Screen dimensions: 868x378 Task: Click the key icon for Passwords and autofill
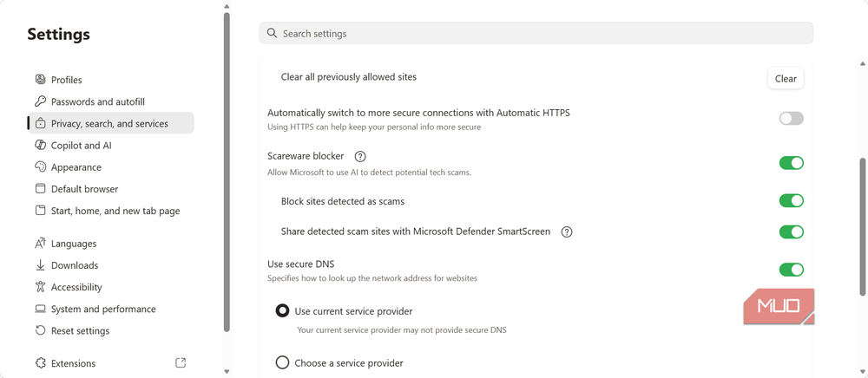(x=40, y=101)
